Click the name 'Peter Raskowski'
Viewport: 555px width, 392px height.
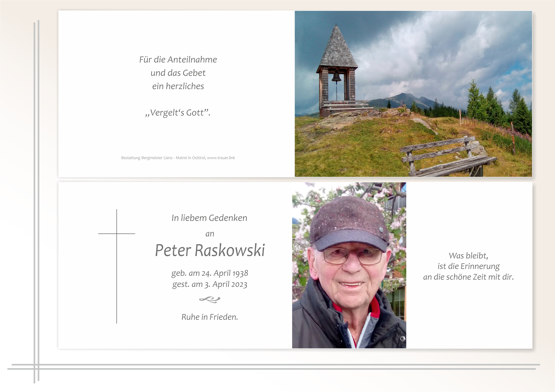(210, 250)
